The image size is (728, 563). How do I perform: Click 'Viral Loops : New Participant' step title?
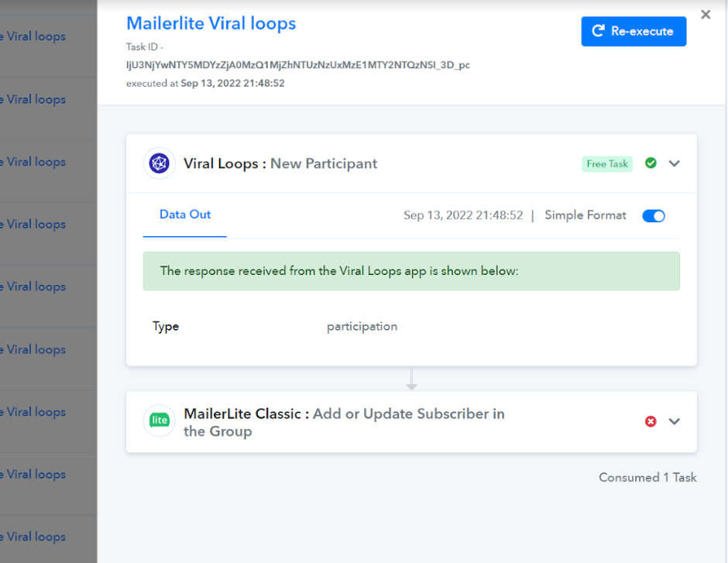[x=280, y=163]
